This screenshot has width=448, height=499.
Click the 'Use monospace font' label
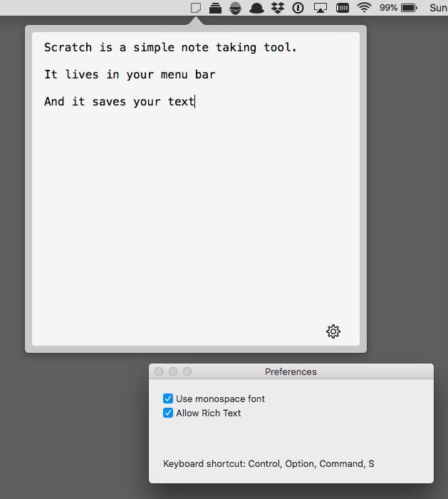220,398
